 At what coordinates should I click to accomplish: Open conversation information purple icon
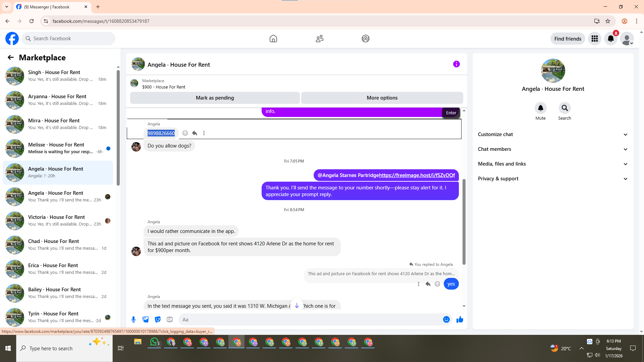pyautogui.click(x=456, y=64)
